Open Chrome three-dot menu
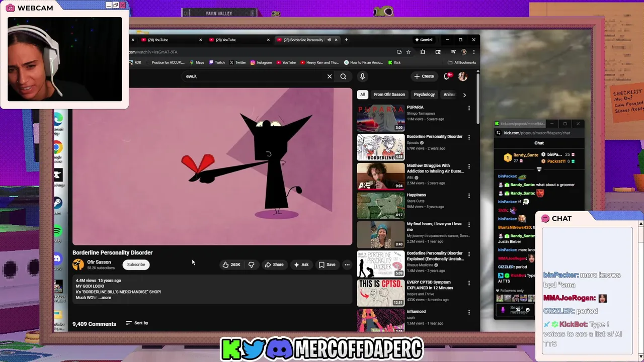Viewport: 644px width, 362px height. pyautogui.click(x=473, y=52)
